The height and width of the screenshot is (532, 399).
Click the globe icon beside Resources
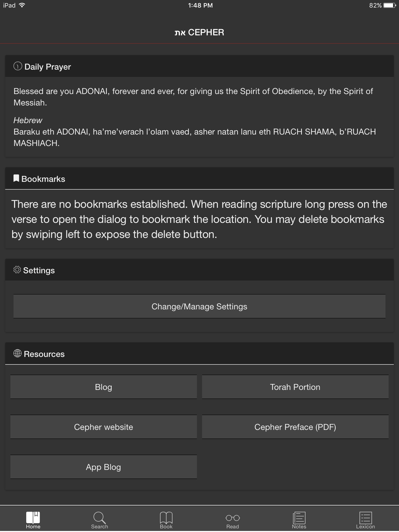pos(17,353)
